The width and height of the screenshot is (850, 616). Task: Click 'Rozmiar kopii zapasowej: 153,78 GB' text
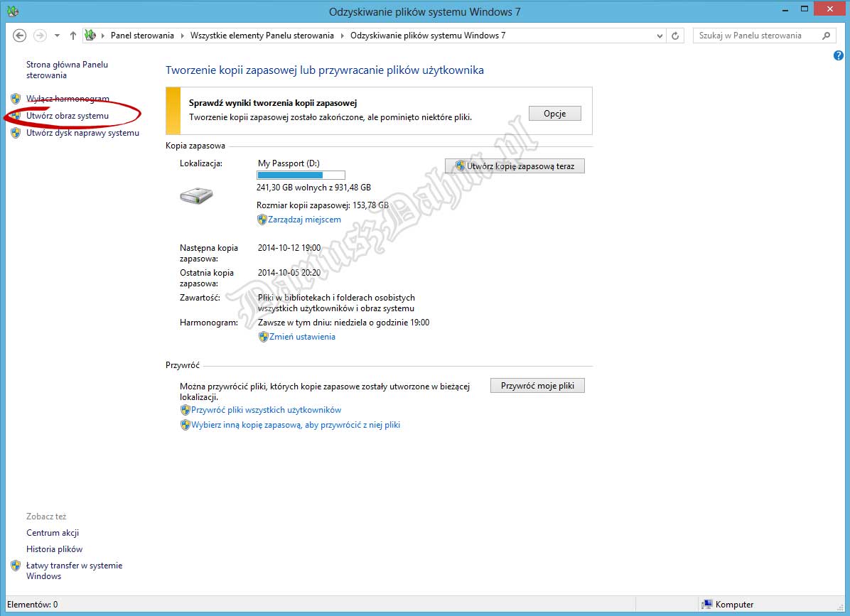tap(323, 205)
